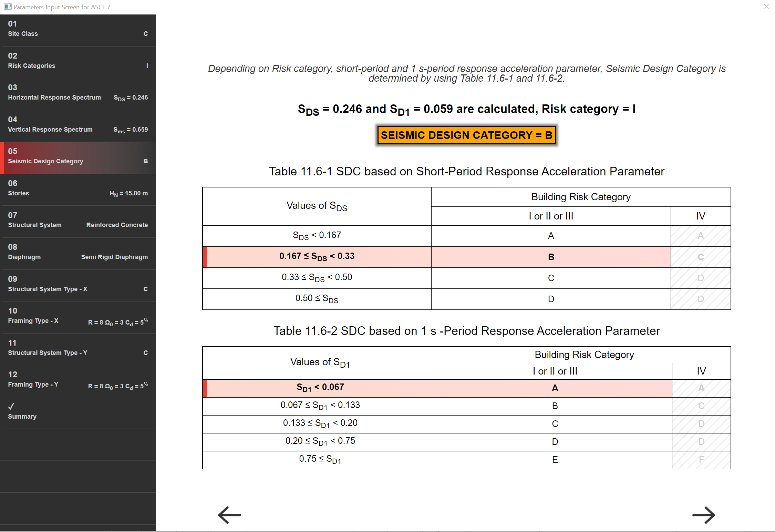Click the app icon in title bar
Image resolution: width=775 pixels, height=532 pixels.
pyautogui.click(x=8, y=7)
